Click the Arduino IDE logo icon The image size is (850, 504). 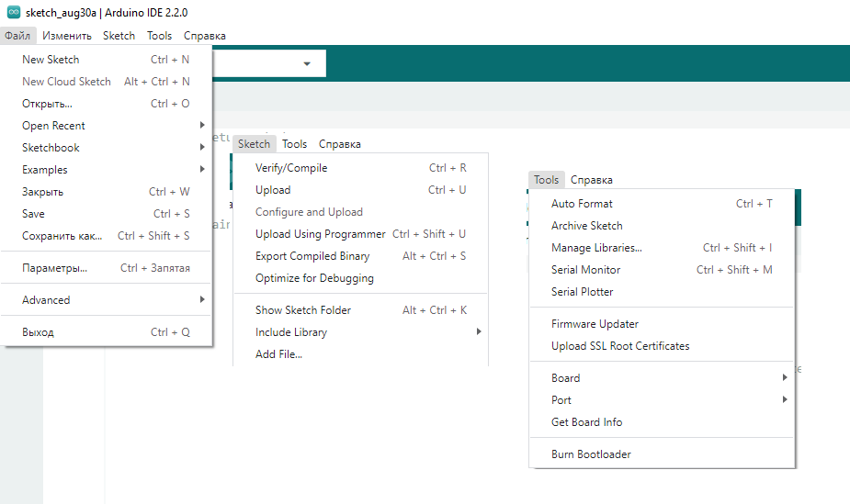click(x=13, y=12)
